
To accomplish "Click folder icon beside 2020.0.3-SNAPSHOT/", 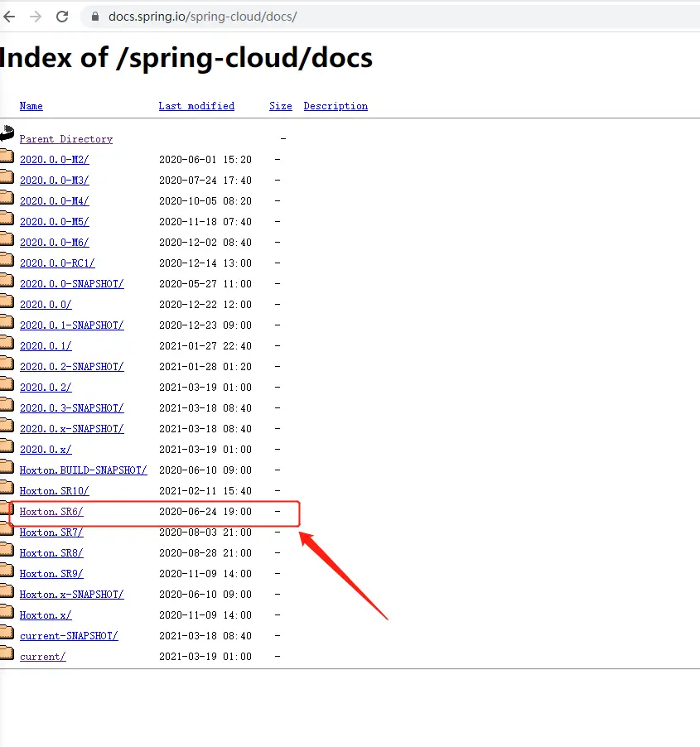I will (7, 404).
